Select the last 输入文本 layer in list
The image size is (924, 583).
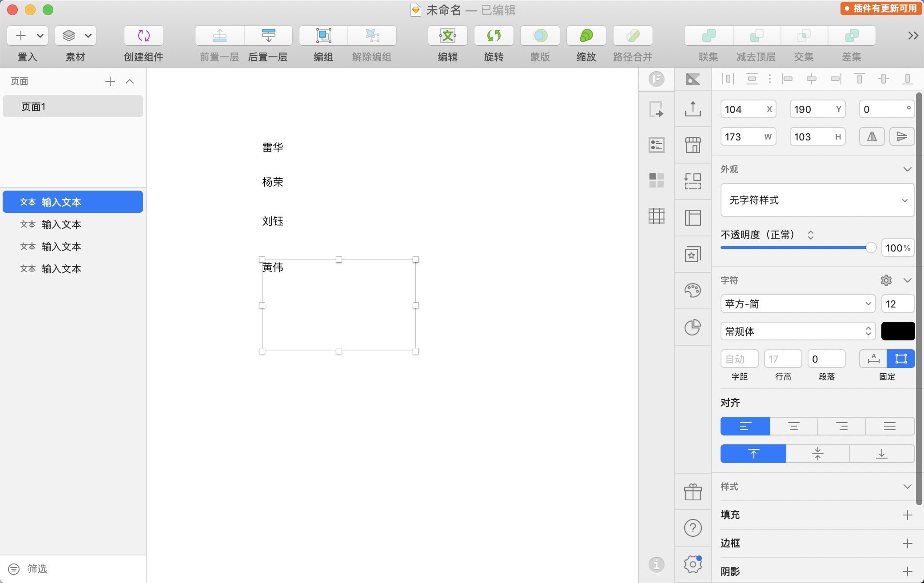[73, 268]
